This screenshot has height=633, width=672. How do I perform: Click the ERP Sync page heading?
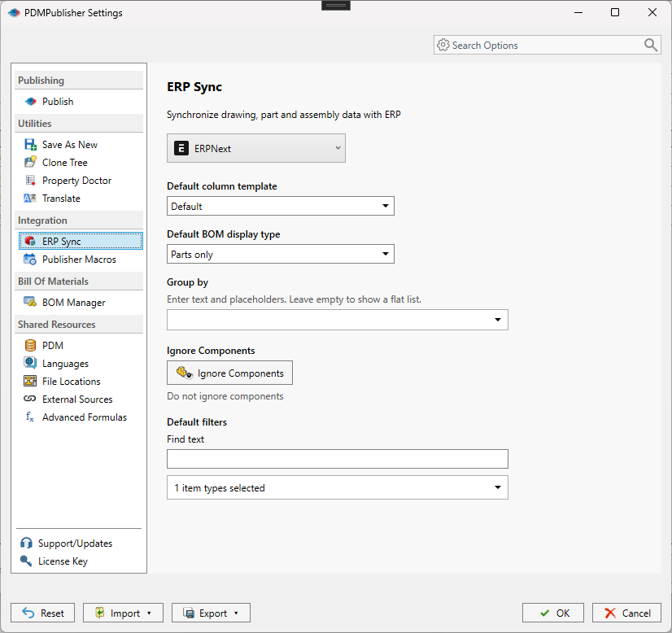(x=194, y=87)
